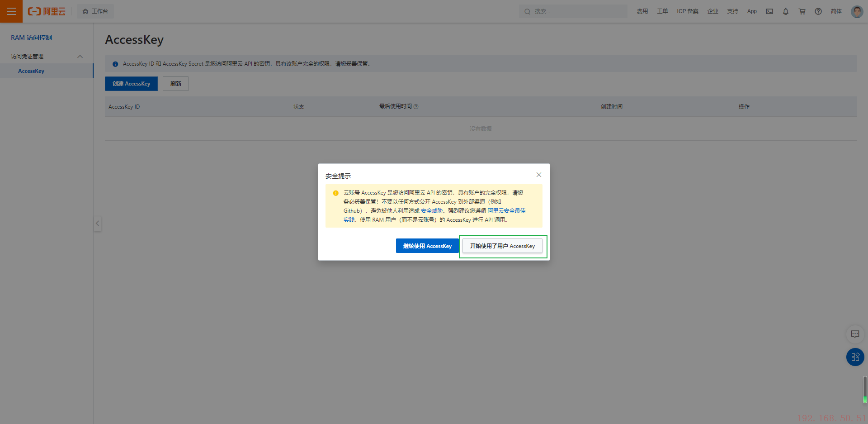Viewport: 868px width, 424px height.
Task: Open the 阿里云安全最佳 link
Action: (x=506, y=211)
